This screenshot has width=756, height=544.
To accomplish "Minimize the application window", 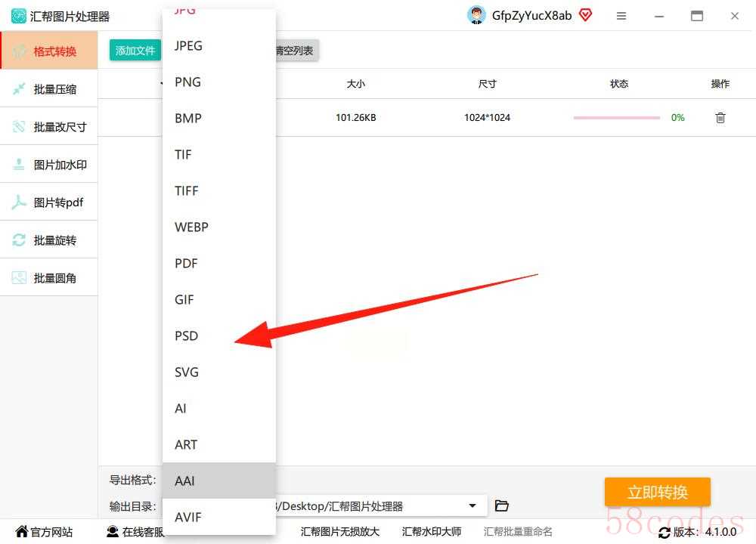I will click(x=659, y=16).
